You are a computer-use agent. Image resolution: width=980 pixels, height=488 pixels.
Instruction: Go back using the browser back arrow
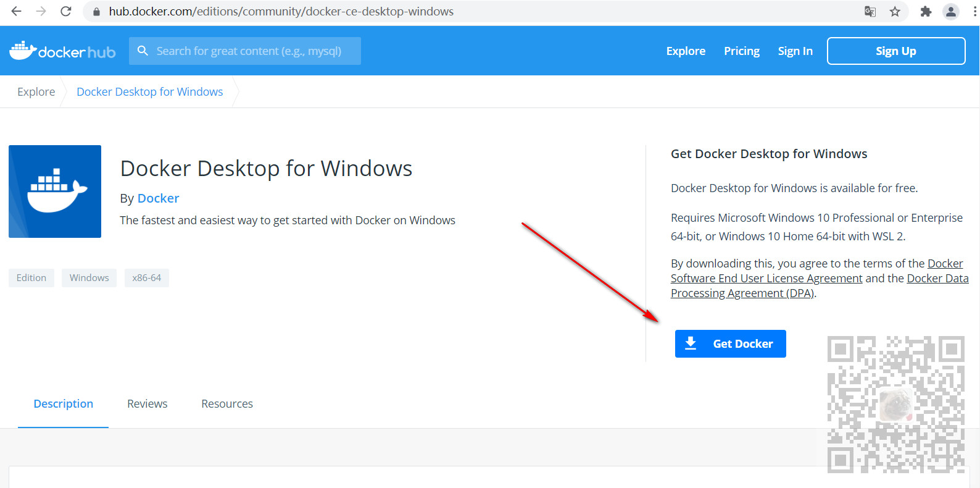tap(17, 11)
